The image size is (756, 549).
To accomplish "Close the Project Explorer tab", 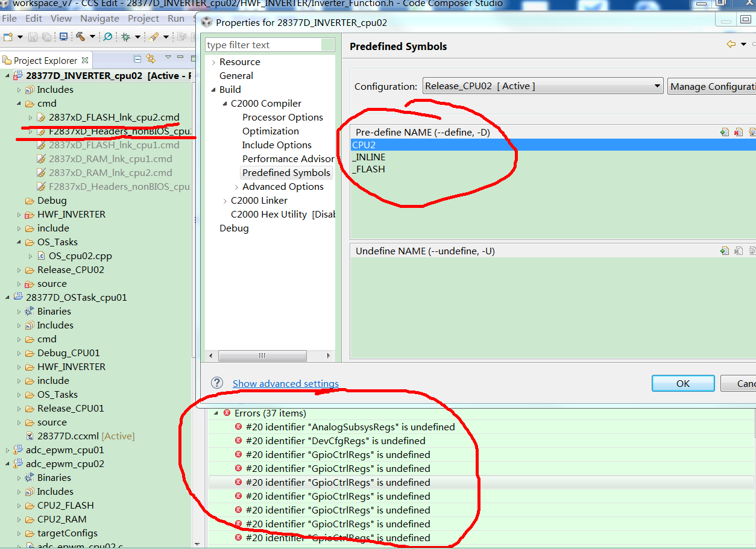I will (85, 60).
